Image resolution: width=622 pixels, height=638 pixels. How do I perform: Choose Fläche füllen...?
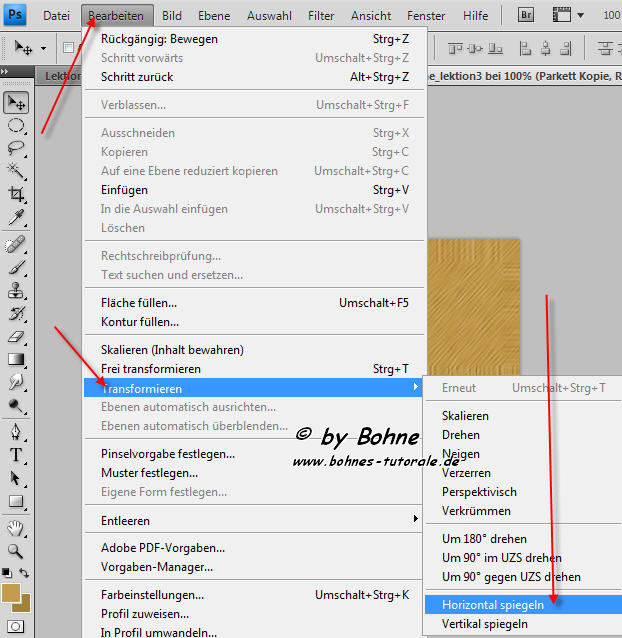(x=255, y=303)
